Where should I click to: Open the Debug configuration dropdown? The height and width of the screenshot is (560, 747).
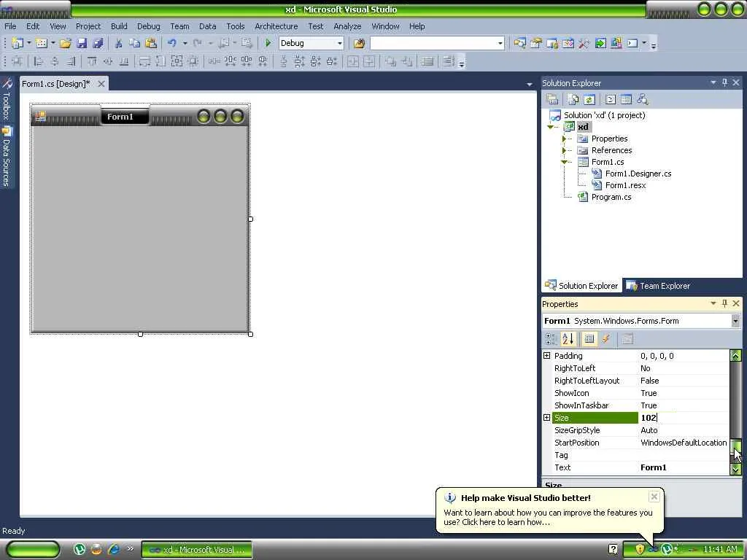pos(340,43)
